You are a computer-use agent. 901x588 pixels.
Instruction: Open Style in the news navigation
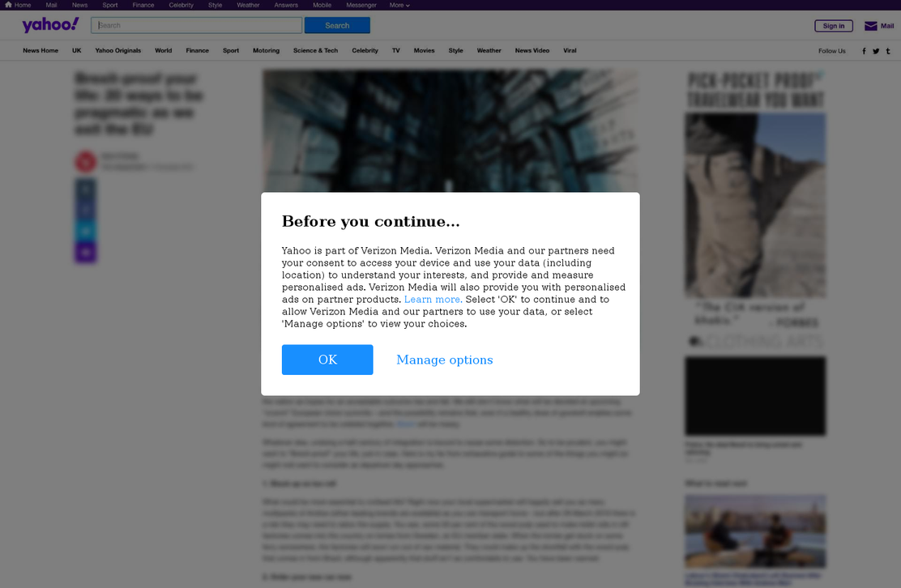(x=455, y=50)
